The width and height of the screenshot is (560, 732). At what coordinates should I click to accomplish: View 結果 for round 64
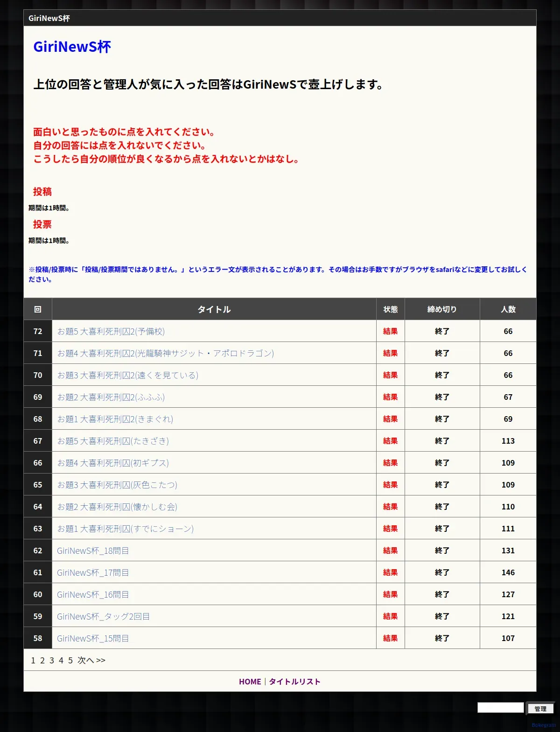tap(391, 507)
